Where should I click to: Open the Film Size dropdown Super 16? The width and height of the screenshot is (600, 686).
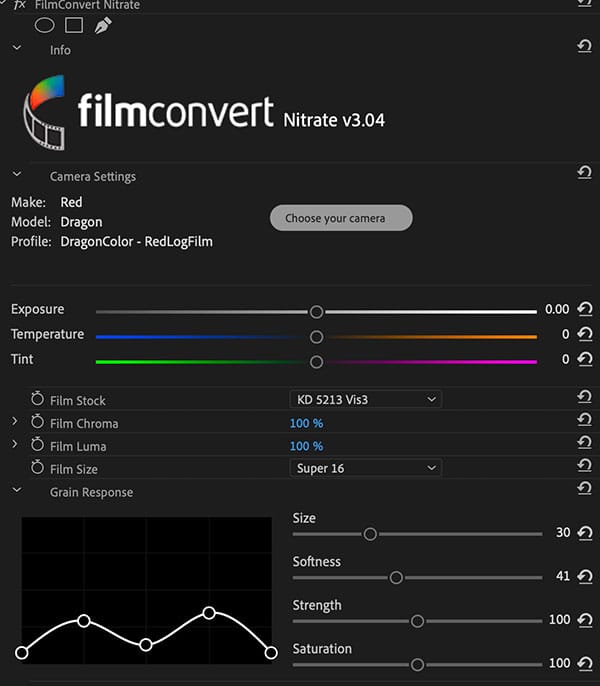coord(365,468)
